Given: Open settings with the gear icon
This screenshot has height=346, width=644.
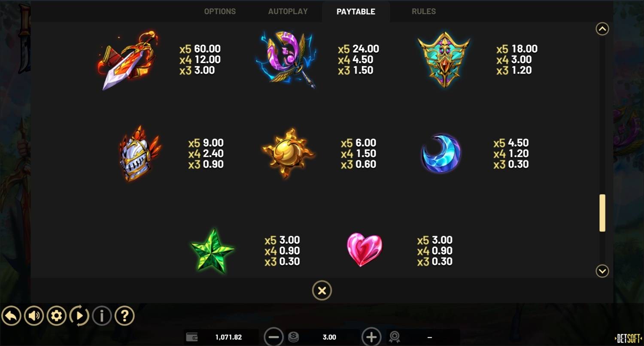Looking at the screenshot, I should coord(57,316).
